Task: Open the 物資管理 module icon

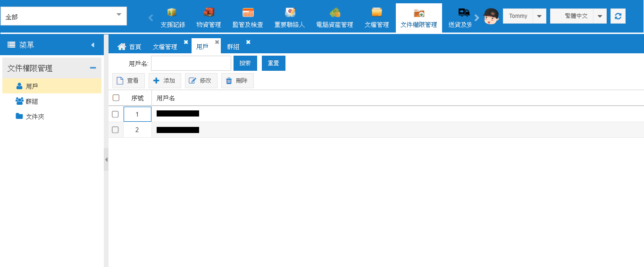Action: coord(209,13)
